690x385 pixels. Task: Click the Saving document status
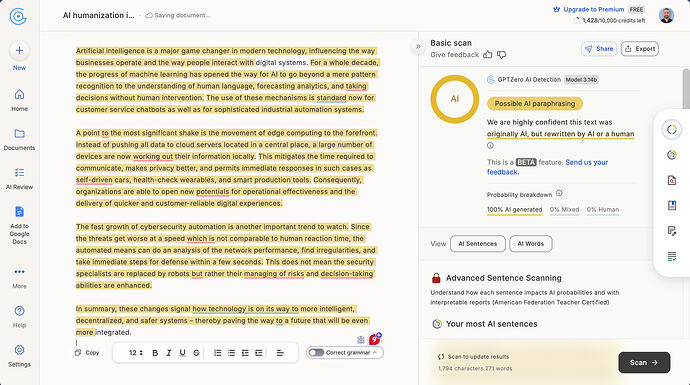pos(178,15)
